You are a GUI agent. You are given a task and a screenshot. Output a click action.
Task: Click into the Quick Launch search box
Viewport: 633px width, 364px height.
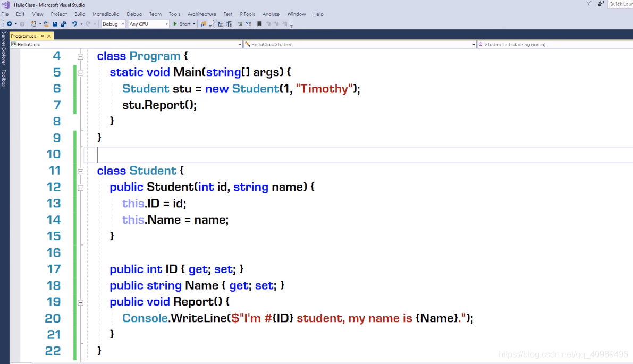click(620, 4)
